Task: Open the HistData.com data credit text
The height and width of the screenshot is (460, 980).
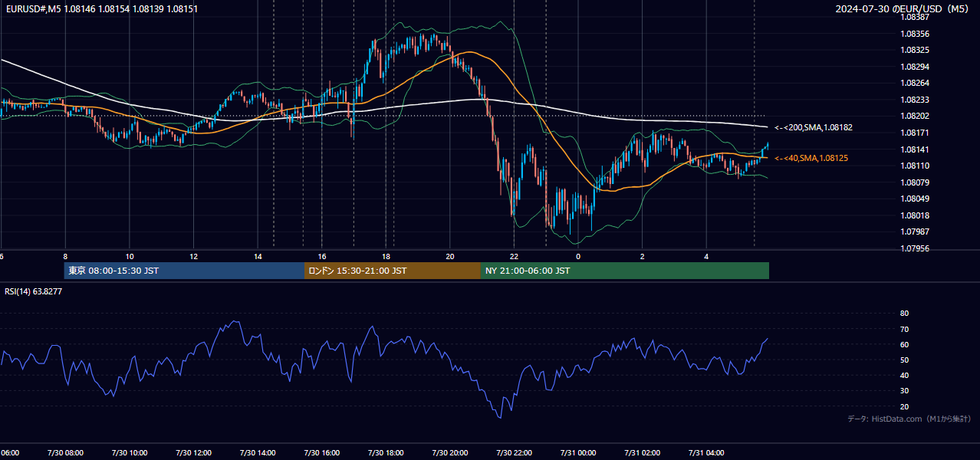Action: point(909,419)
